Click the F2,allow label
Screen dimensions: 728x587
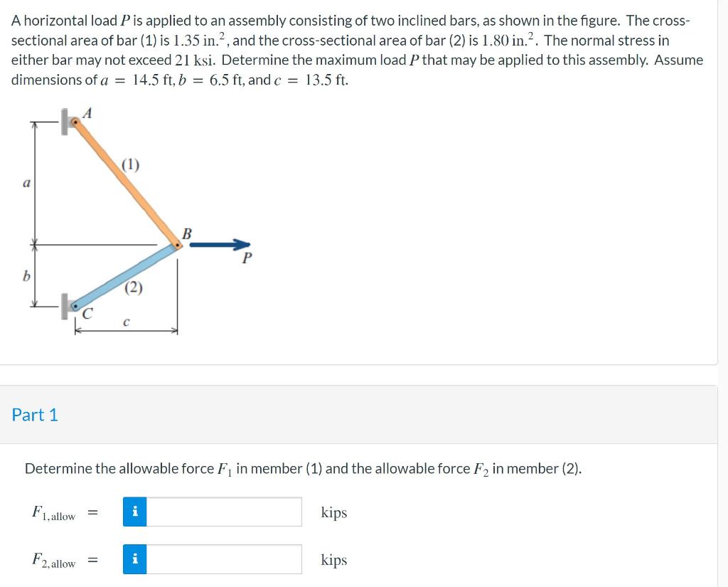(x=53, y=560)
